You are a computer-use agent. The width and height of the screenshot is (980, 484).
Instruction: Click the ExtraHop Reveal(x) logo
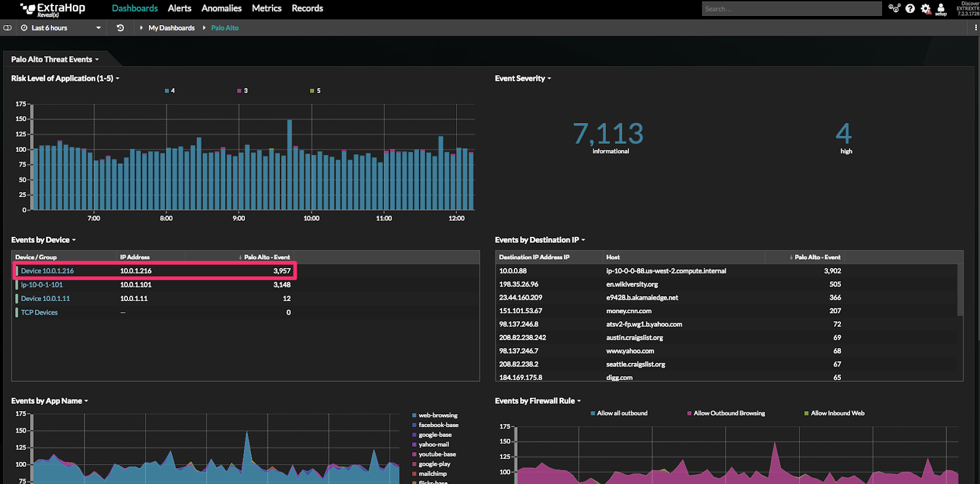pos(53,9)
